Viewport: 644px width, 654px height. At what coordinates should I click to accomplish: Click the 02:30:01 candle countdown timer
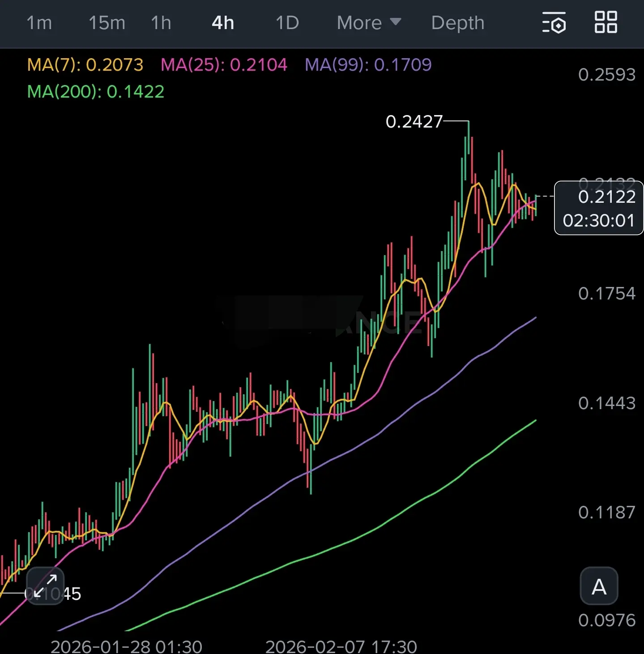point(599,221)
